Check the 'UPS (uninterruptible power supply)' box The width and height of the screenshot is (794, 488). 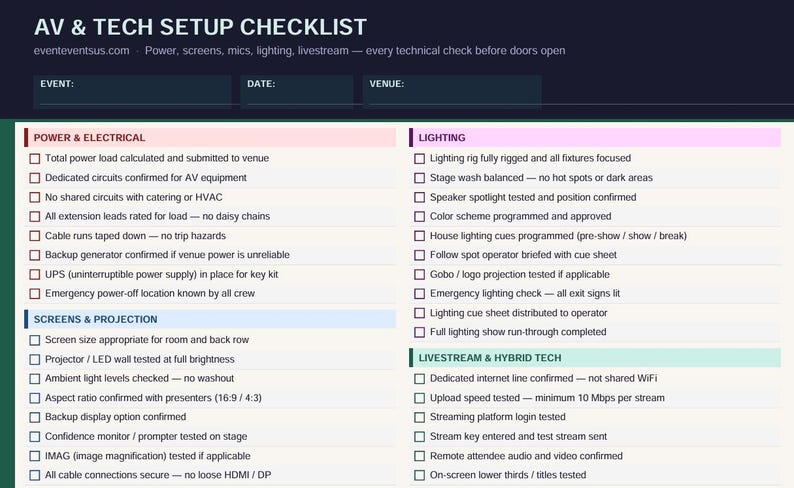[x=34, y=274]
